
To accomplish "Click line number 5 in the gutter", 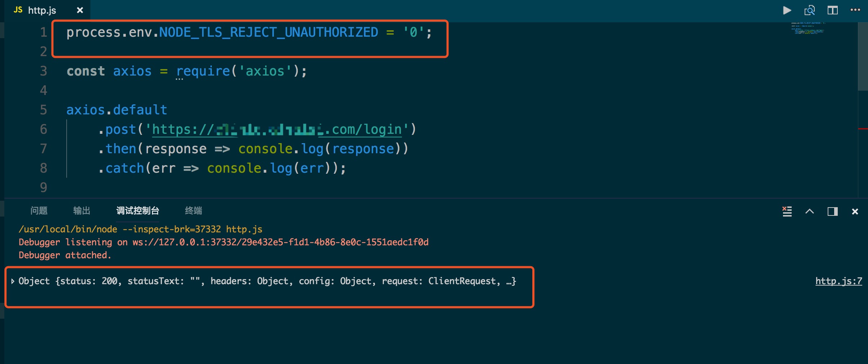I will [44, 110].
